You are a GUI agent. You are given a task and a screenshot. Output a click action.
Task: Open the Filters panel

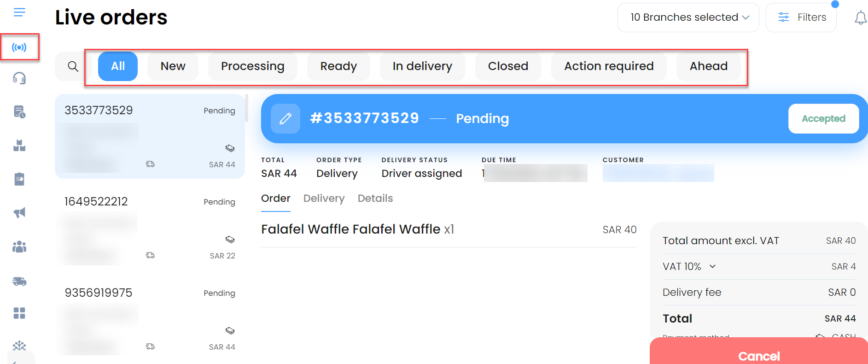point(801,18)
